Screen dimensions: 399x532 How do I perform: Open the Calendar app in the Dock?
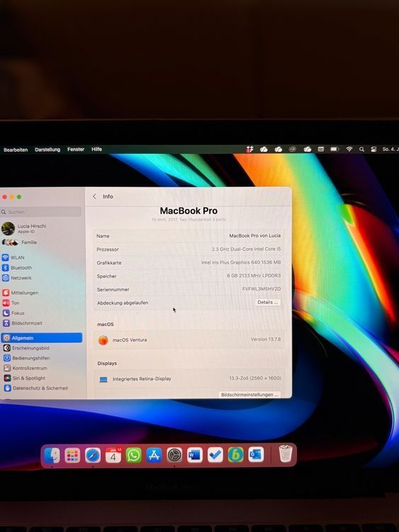(113, 455)
